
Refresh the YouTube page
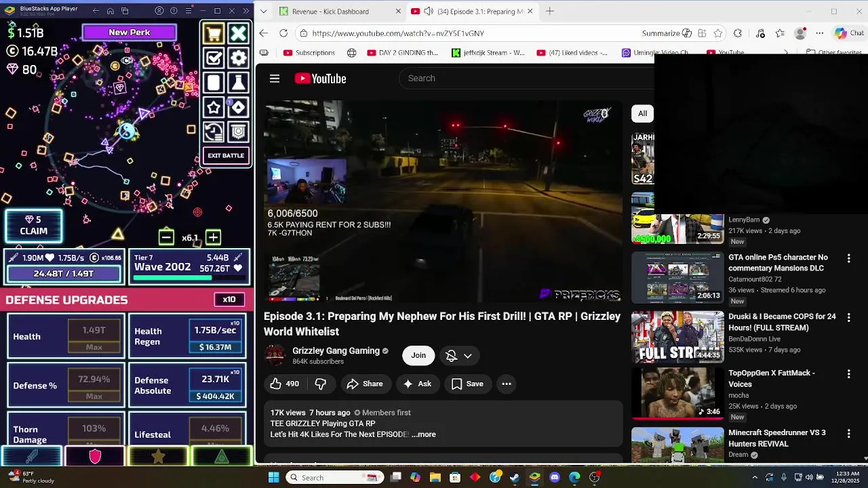[x=283, y=33]
